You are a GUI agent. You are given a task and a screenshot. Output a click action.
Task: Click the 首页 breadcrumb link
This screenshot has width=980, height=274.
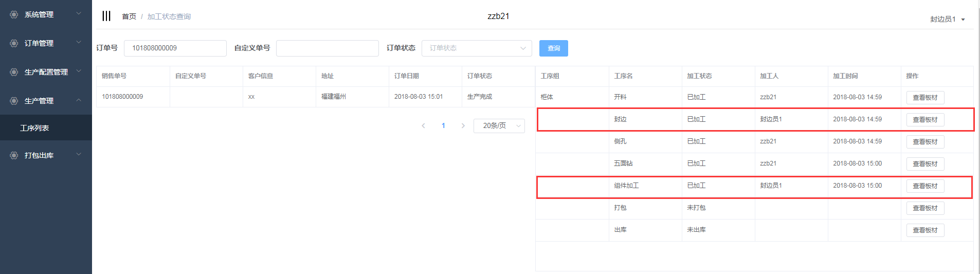(x=129, y=16)
